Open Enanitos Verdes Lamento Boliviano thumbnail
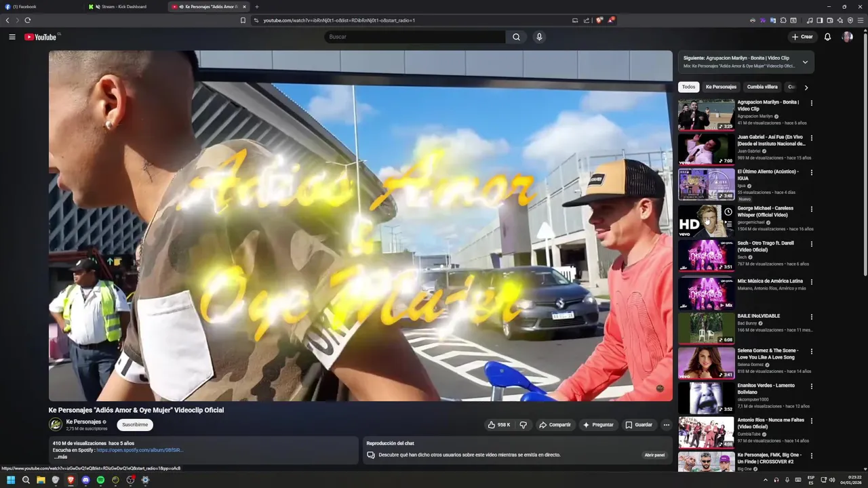Image resolution: width=868 pixels, height=488 pixels. pyautogui.click(x=706, y=398)
